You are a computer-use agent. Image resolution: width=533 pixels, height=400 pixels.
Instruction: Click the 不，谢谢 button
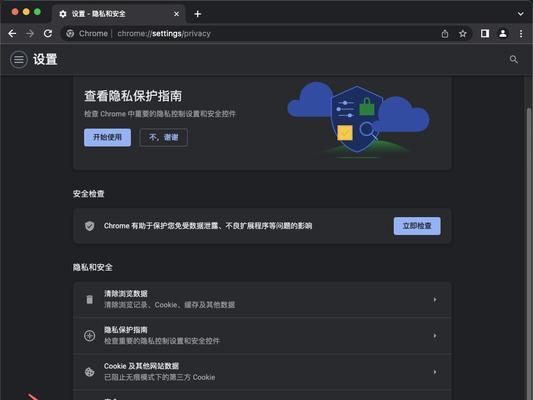[x=164, y=137]
